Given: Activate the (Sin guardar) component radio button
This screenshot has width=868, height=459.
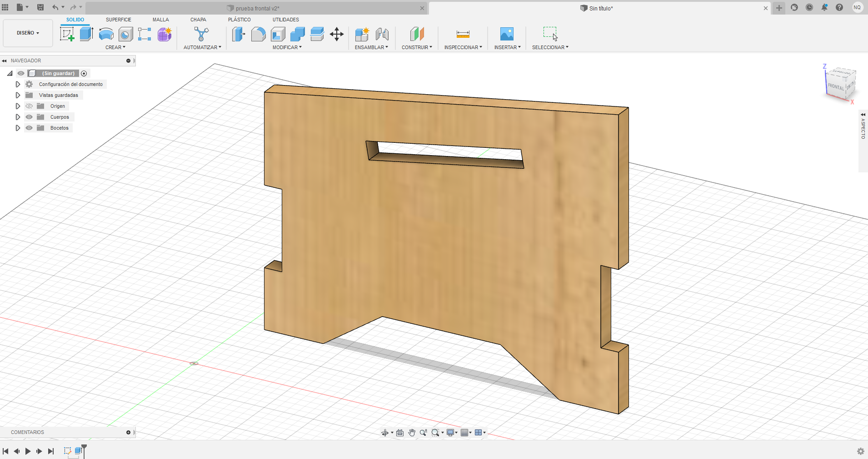Looking at the screenshot, I should [84, 73].
